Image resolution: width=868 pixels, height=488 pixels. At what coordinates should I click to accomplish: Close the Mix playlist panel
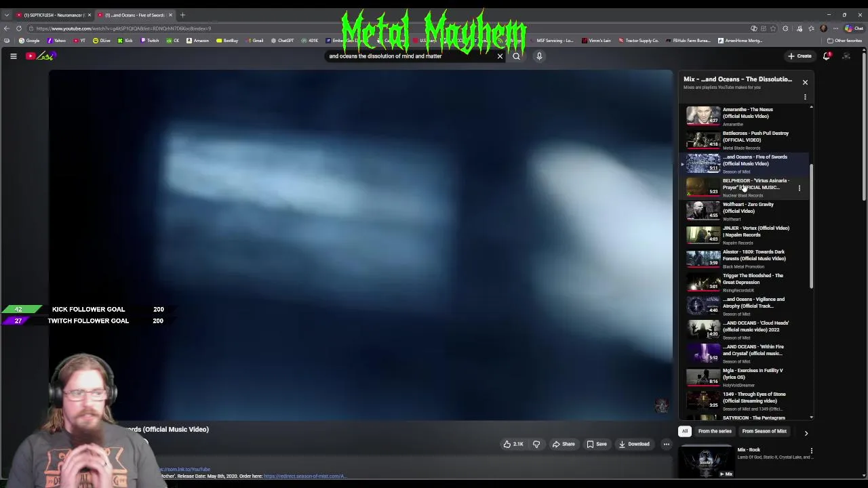coord(805,82)
